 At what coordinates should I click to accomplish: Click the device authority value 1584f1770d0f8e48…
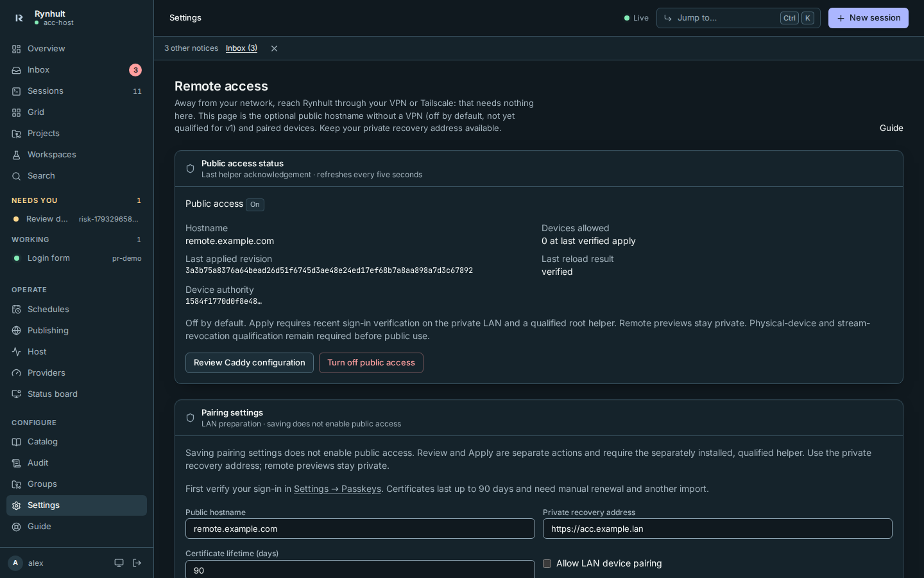[x=224, y=302]
